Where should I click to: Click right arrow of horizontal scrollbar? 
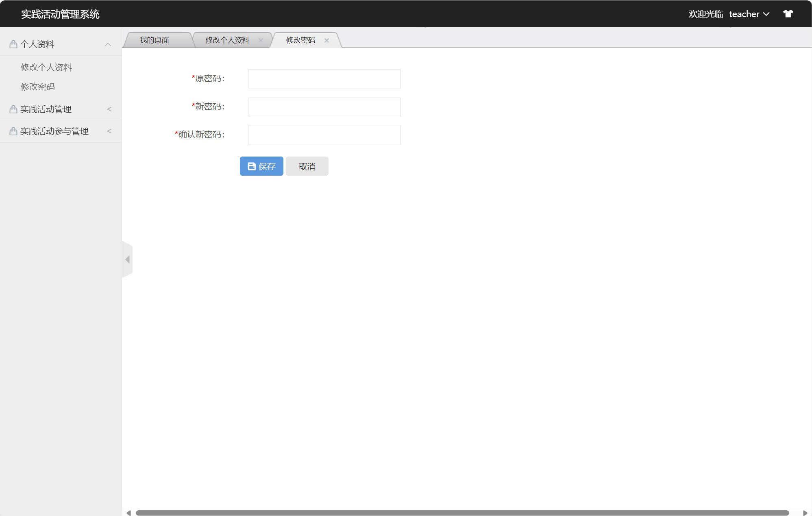pyautogui.click(x=805, y=513)
